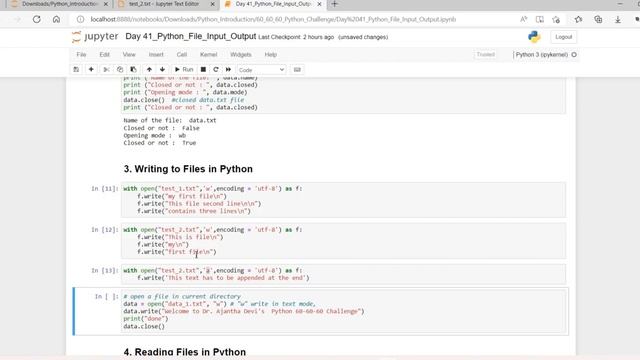
Task: Open the Insert menu
Action: [x=156, y=54]
